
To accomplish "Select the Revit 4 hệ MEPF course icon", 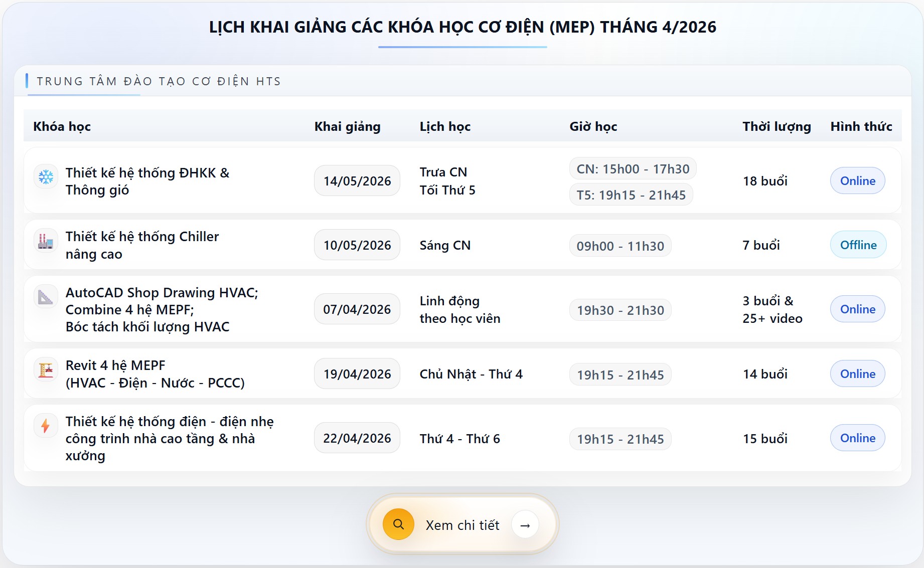I will (46, 369).
